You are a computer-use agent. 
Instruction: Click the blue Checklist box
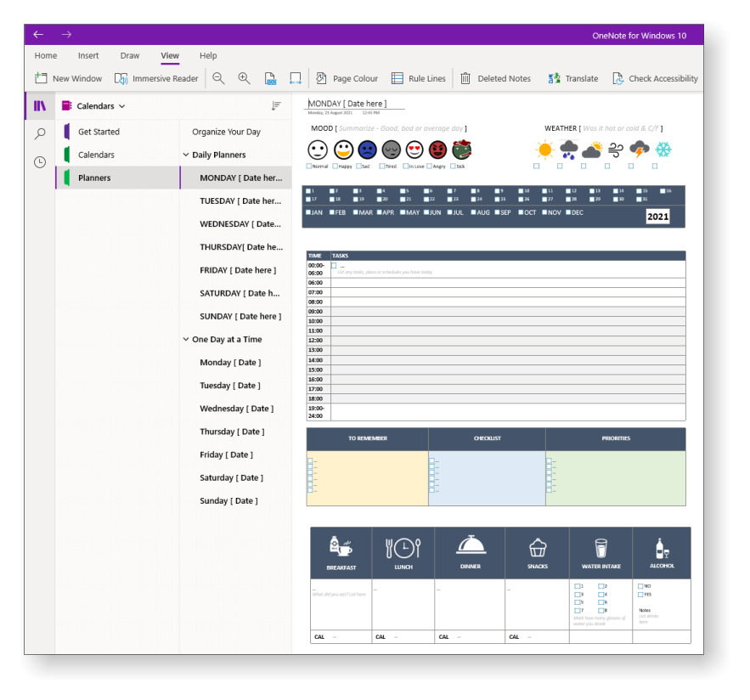[x=487, y=478]
